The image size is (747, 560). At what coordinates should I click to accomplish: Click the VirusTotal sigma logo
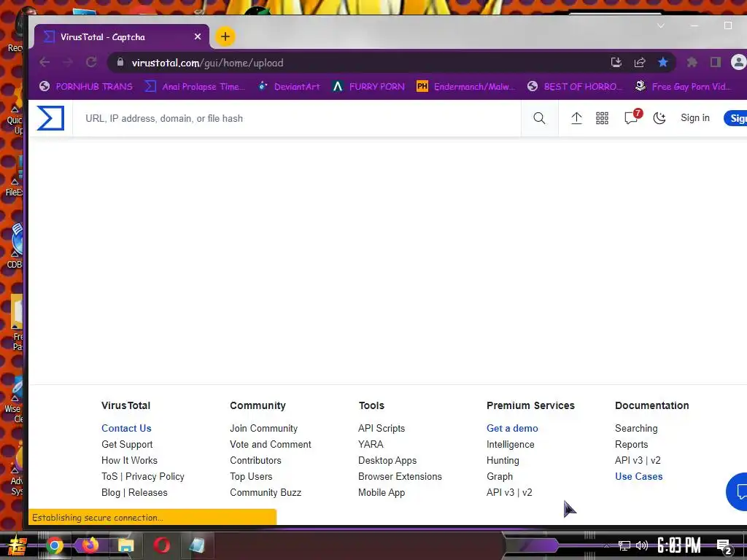point(50,118)
